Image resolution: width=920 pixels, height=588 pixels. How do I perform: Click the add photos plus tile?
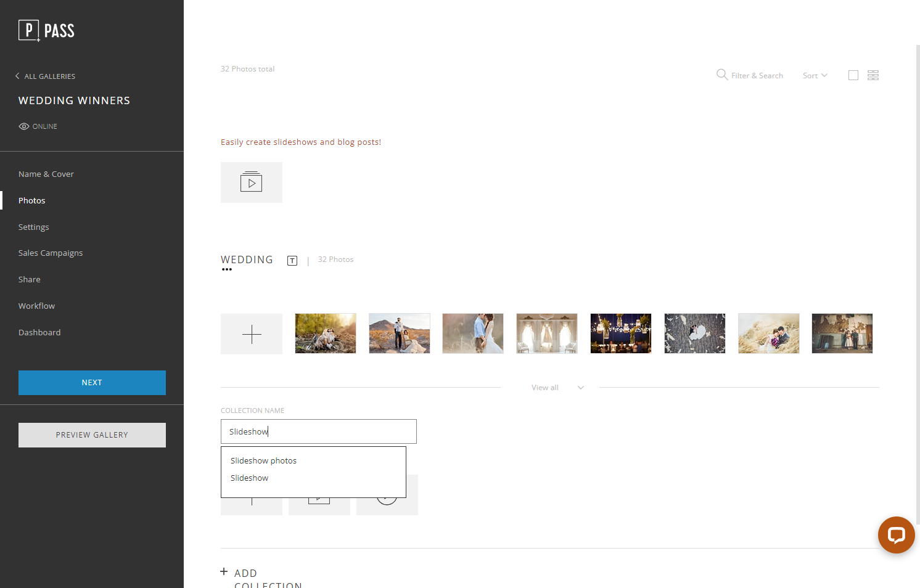252,334
